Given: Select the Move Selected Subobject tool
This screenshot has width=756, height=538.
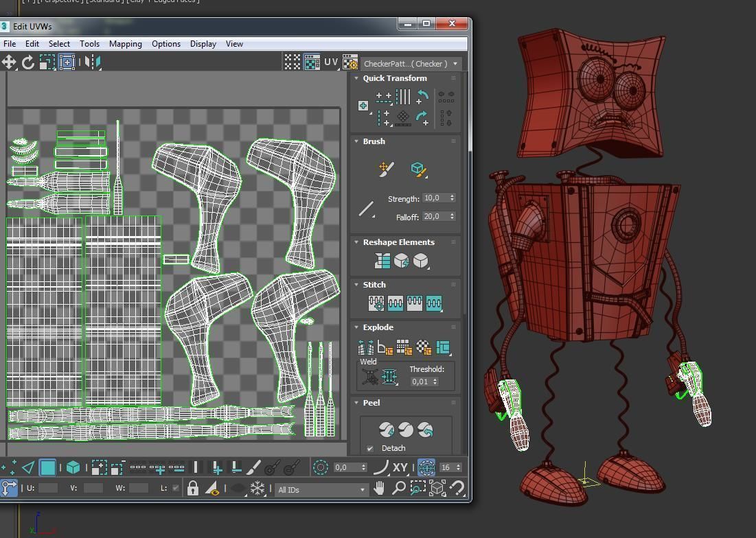Looking at the screenshot, I should coord(9,62).
